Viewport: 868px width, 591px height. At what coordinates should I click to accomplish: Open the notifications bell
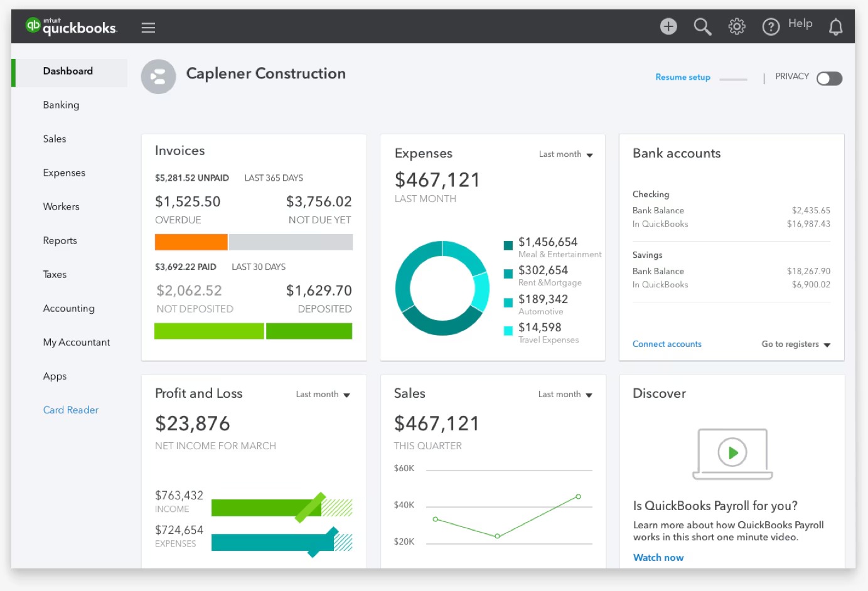(835, 27)
